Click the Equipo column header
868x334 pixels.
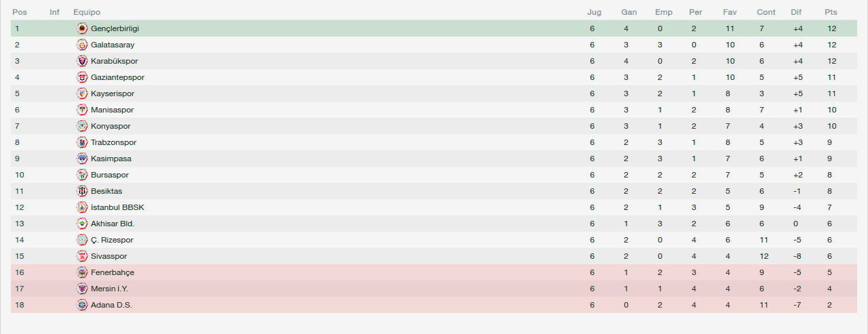click(x=87, y=12)
